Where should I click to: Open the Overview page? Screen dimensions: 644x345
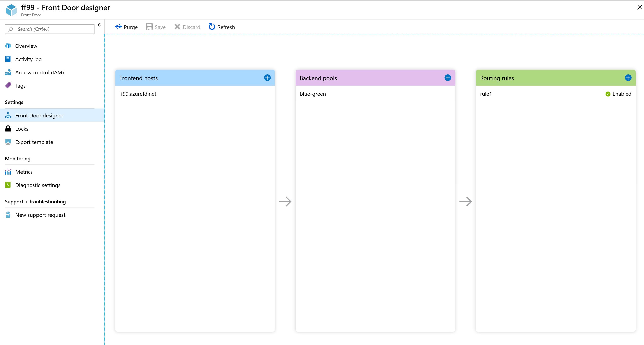pyautogui.click(x=26, y=46)
